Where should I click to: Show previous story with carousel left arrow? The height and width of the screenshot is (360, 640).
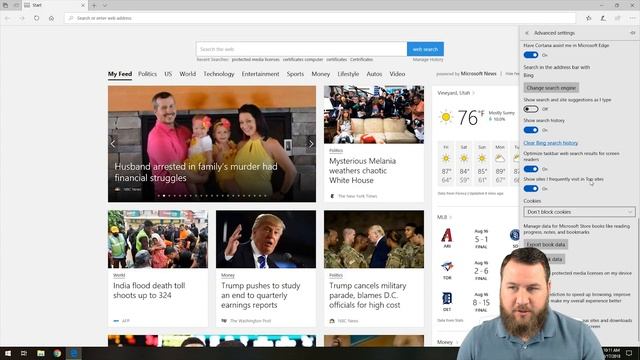coord(113,144)
